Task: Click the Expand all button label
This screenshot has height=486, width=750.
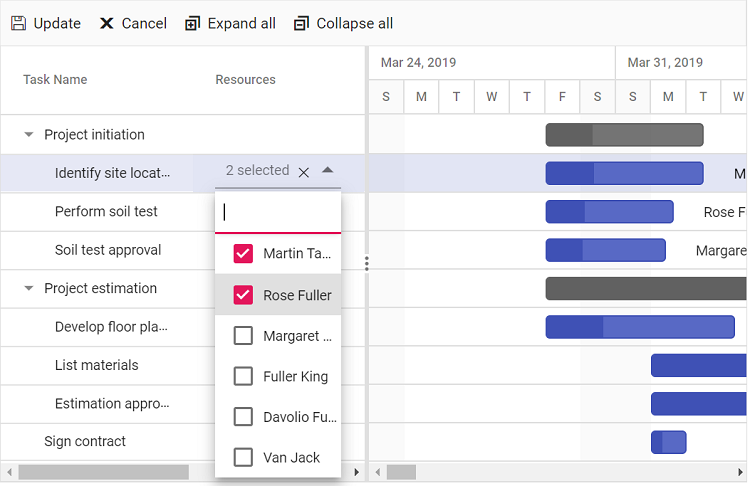Action: point(242,23)
